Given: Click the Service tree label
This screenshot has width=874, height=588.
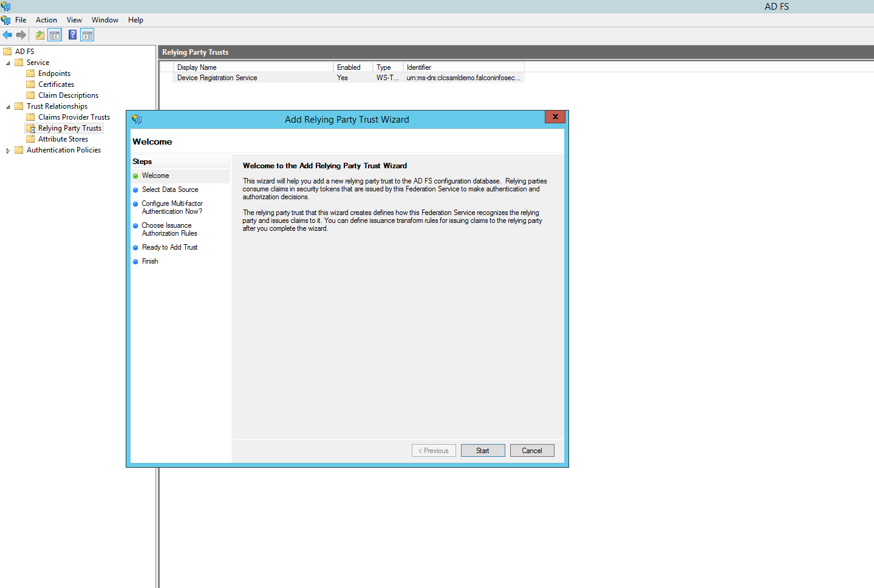Looking at the screenshot, I should tap(38, 63).
